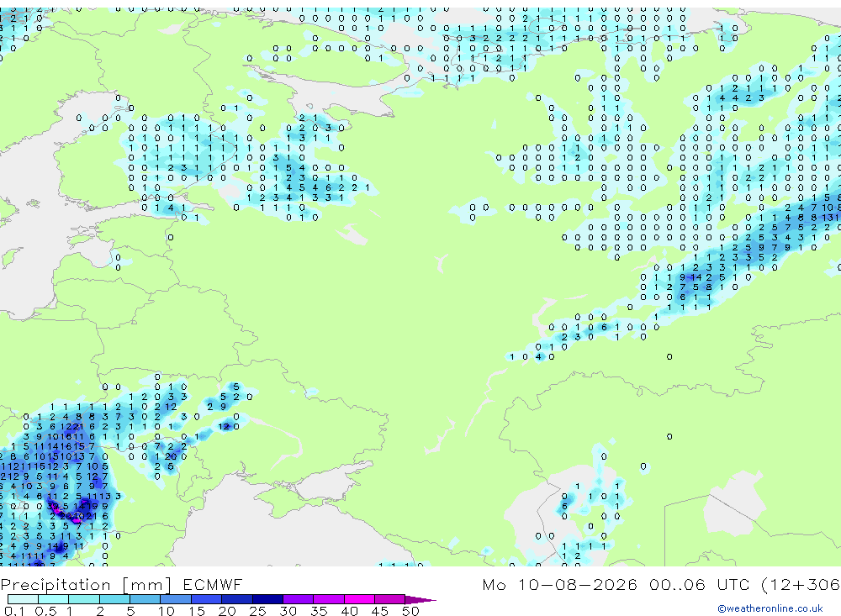Select the 30–35 mm purple swatch
841x616 pixels.
point(299,599)
